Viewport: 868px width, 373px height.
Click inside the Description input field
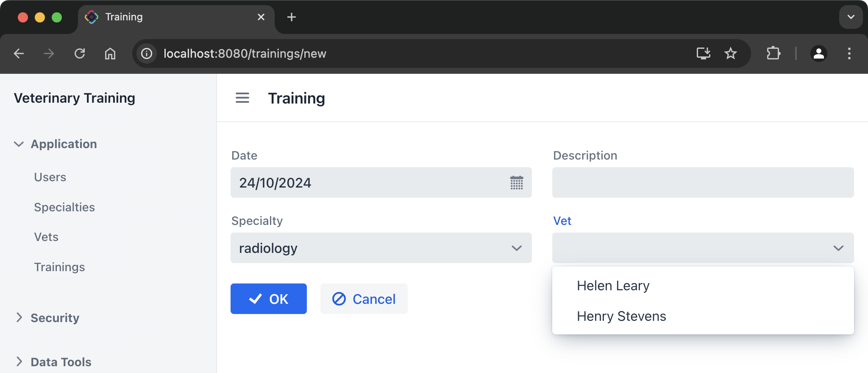[702, 182]
